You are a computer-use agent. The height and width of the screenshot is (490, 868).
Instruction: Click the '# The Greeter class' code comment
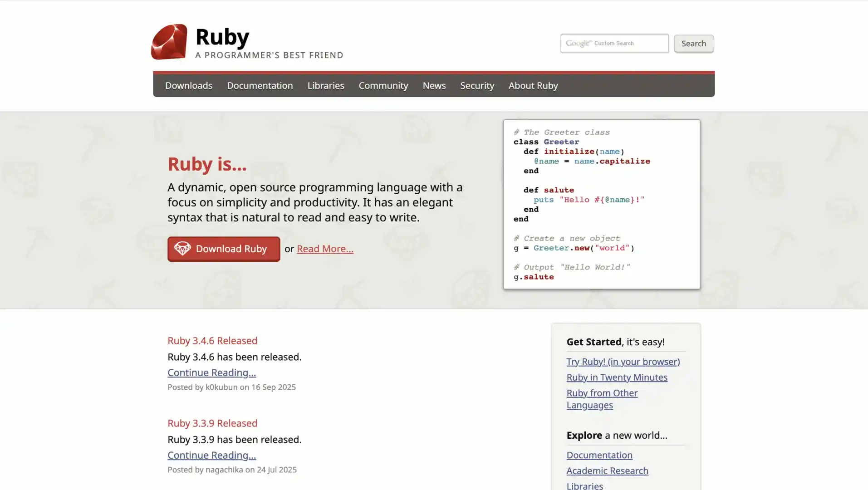(x=561, y=132)
